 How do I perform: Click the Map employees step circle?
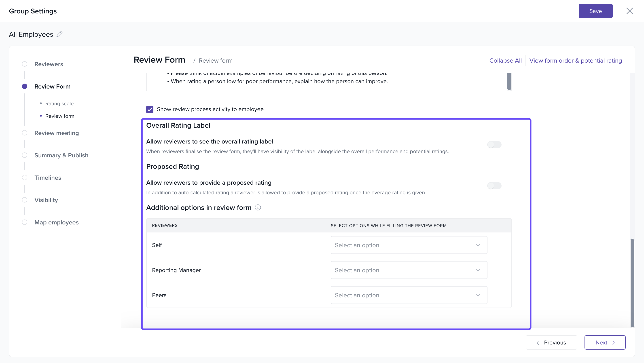(x=25, y=222)
